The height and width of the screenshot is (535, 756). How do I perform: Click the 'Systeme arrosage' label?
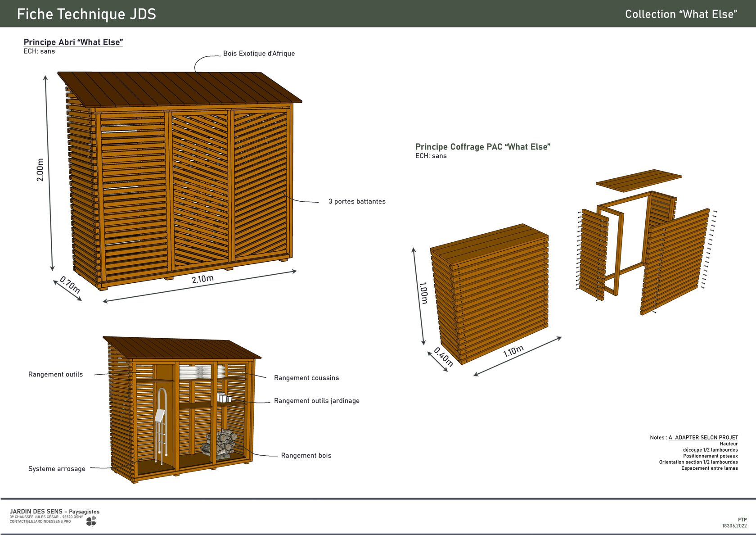coord(57,469)
